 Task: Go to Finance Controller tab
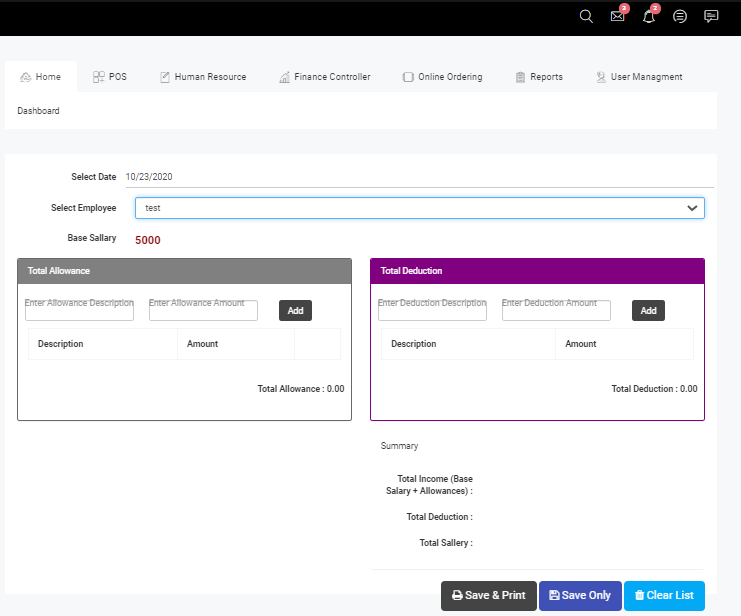click(x=325, y=77)
